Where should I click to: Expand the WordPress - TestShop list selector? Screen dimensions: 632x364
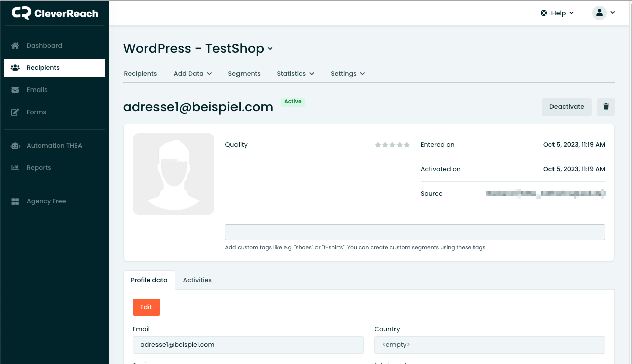270,49
